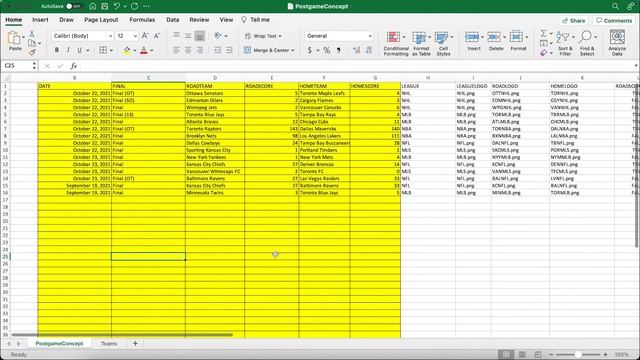The width and height of the screenshot is (640, 360).
Task: Apply accounting currency format
Action: click(x=309, y=50)
